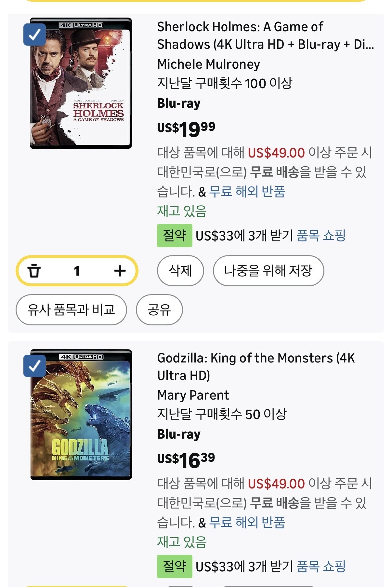The image size is (392, 587).
Task: Click the trash icon in quantity stepper
Action: tap(34, 271)
